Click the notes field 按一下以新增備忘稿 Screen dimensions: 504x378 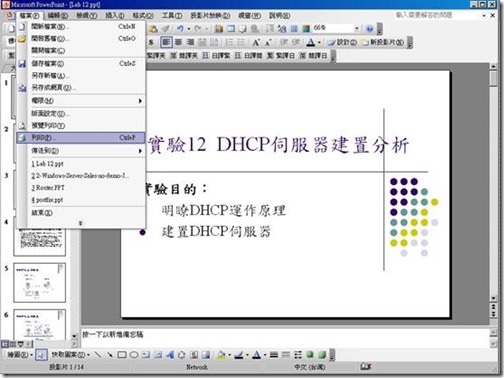tap(286, 338)
